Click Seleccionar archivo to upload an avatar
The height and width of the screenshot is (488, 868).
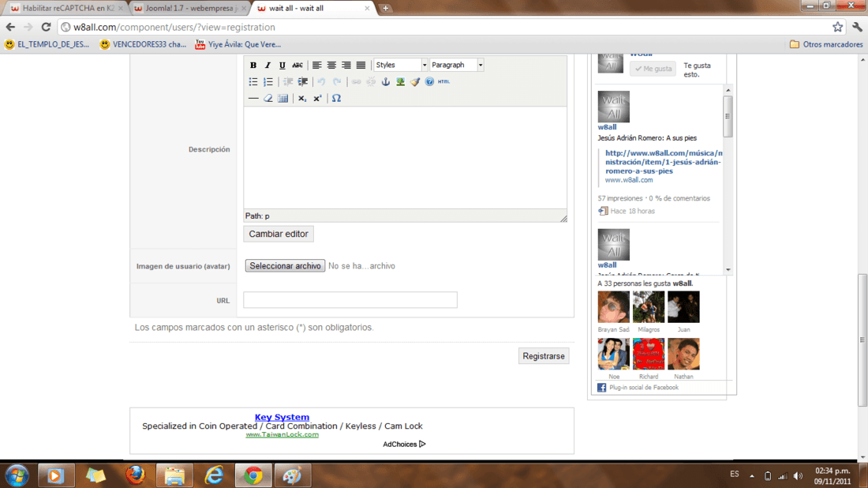(x=285, y=266)
